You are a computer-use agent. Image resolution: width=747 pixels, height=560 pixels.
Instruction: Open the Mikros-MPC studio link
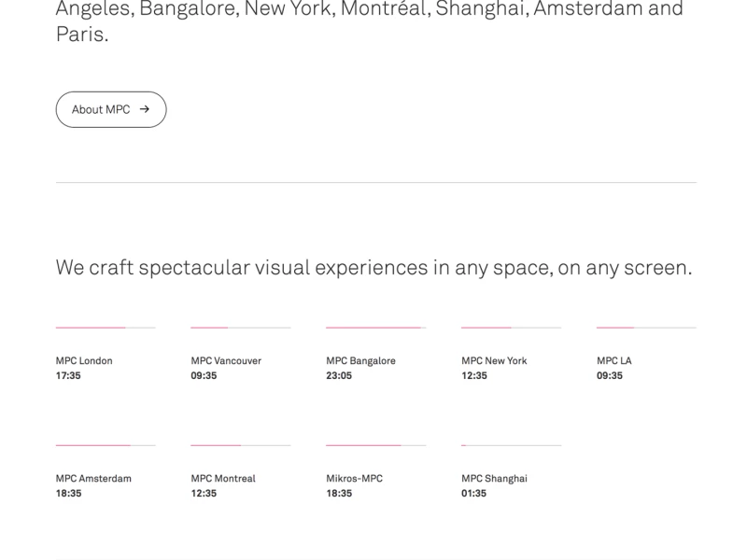point(355,479)
